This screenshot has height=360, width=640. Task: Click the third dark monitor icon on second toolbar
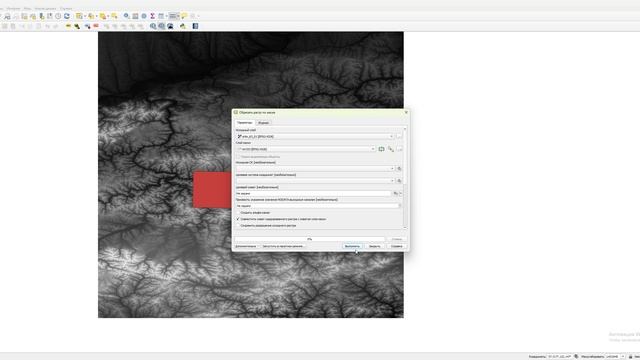[170, 26]
